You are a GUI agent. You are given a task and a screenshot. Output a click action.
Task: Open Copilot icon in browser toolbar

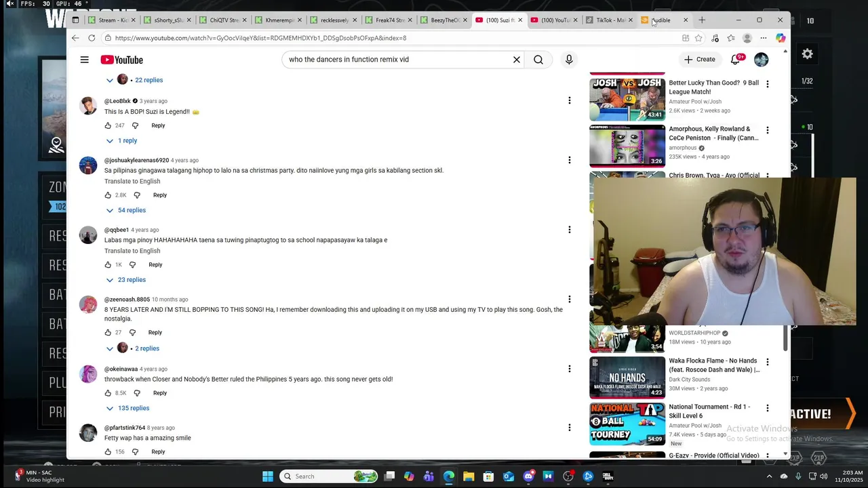coord(781,38)
